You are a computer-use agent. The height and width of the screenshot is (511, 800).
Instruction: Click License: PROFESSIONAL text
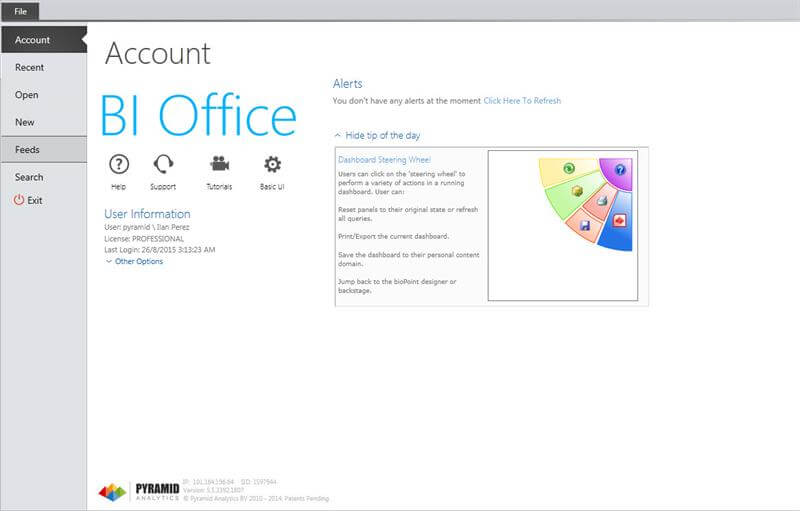click(x=144, y=239)
